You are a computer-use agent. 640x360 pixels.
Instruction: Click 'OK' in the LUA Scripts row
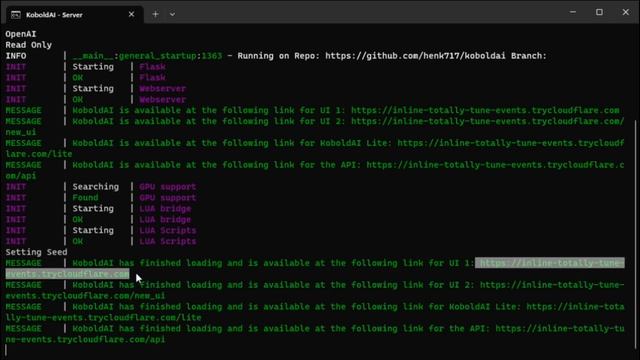pyautogui.click(x=78, y=241)
